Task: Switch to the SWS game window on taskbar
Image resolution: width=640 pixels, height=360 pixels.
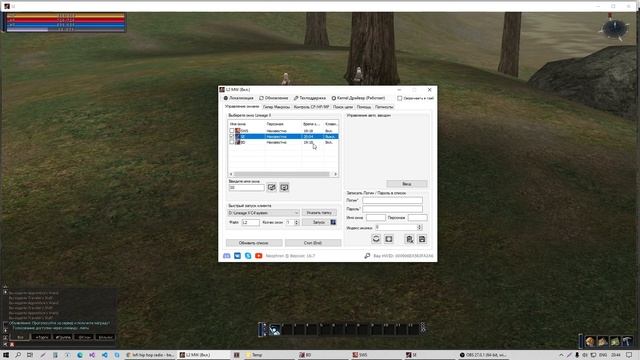Action: (x=376, y=355)
